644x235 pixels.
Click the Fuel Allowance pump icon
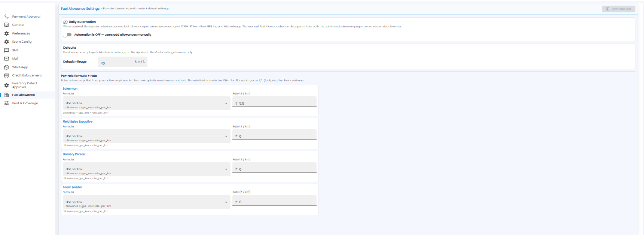pos(6,95)
